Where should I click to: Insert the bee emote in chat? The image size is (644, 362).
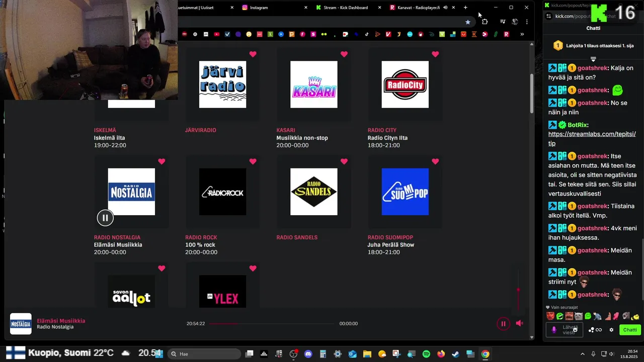click(x=635, y=316)
